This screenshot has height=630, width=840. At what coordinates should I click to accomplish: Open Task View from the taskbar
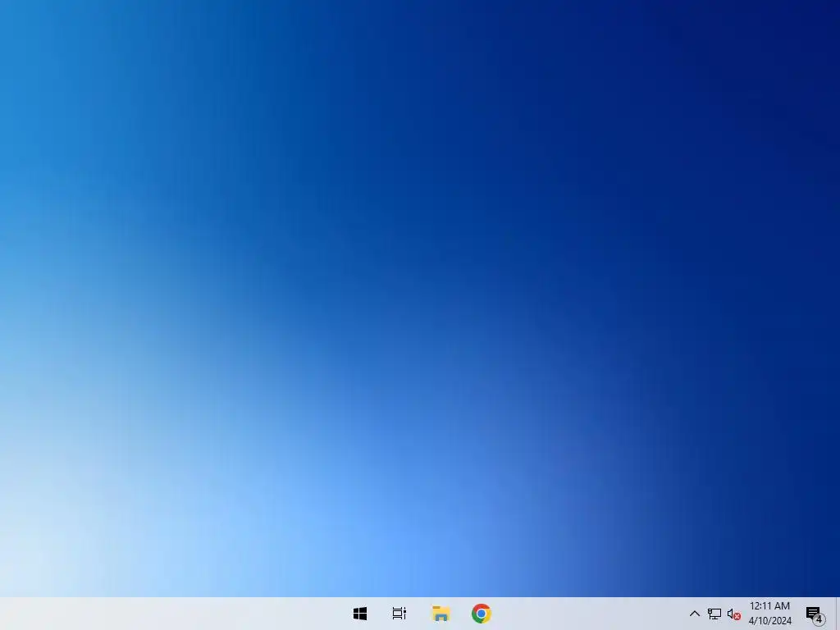tap(399, 614)
